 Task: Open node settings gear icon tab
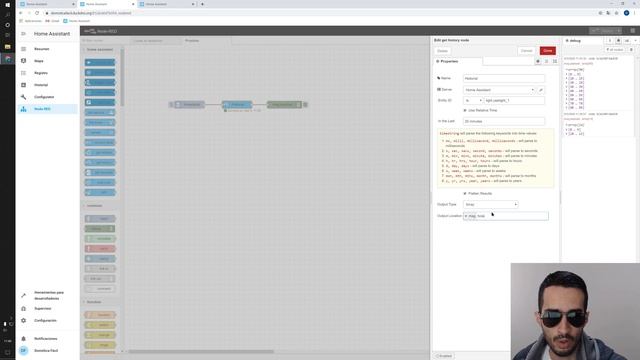tap(538, 61)
